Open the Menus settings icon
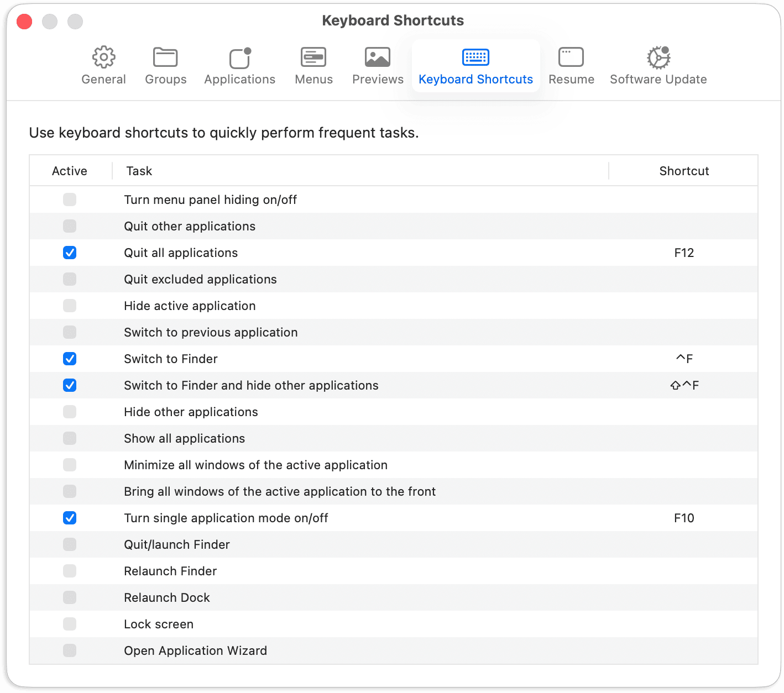 pos(313,57)
